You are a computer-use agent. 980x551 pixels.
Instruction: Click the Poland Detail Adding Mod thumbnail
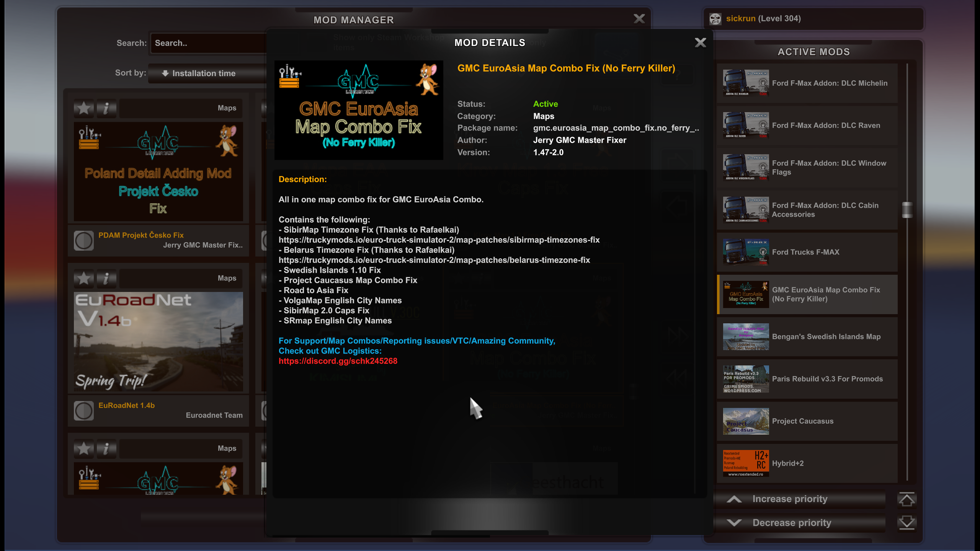click(158, 171)
